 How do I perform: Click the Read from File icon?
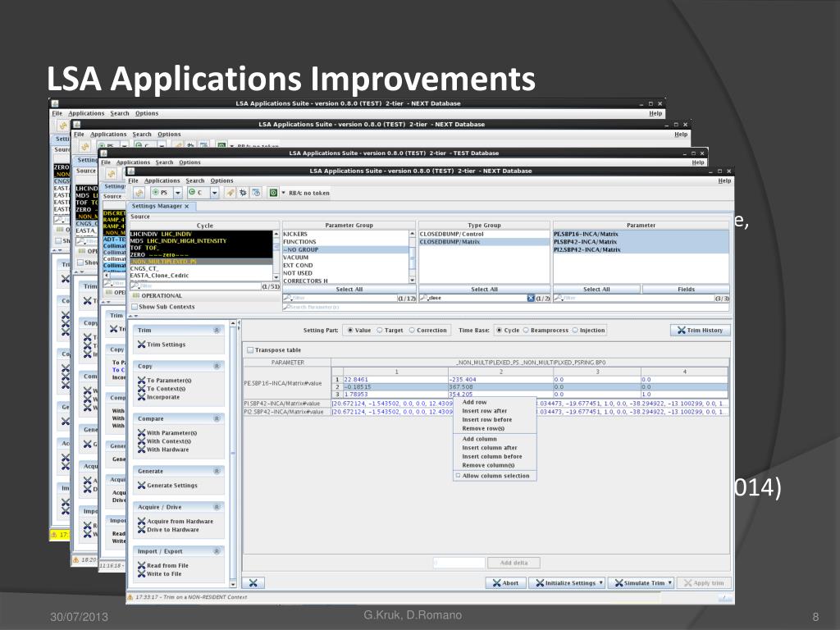tap(141, 566)
